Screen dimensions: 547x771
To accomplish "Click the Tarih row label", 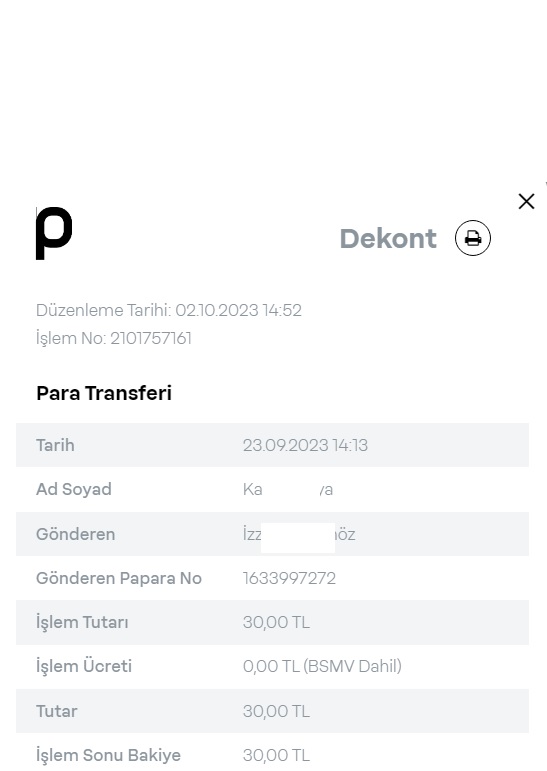I will click(55, 445).
